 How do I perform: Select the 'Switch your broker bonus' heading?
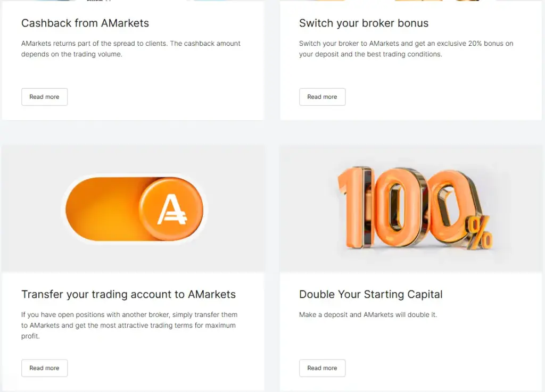point(364,23)
